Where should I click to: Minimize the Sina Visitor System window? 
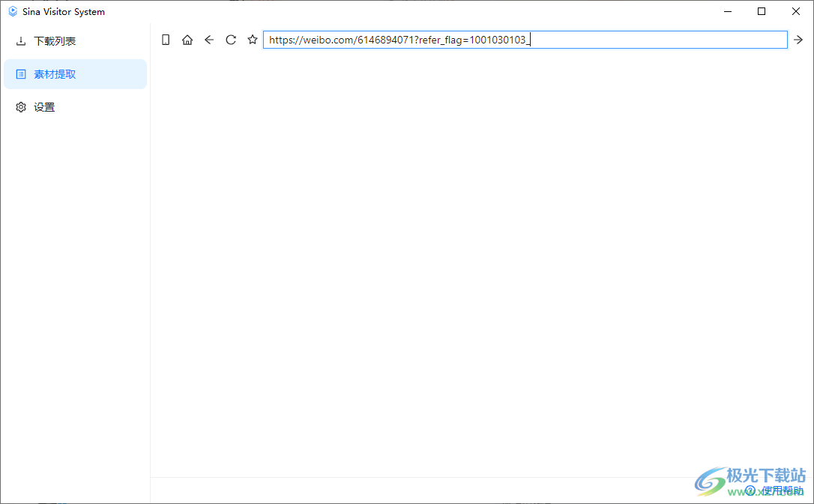(728, 11)
